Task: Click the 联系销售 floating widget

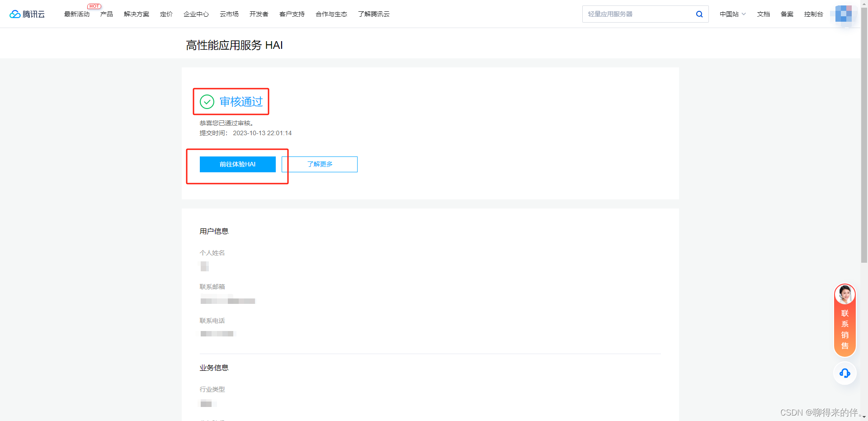Action: [x=845, y=320]
